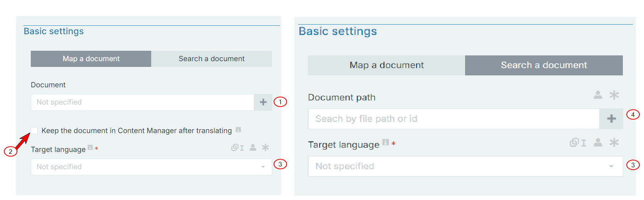This screenshot has width=644, height=200.
Task: Switch to the unselected Map a document tab
Action: (x=386, y=65)
